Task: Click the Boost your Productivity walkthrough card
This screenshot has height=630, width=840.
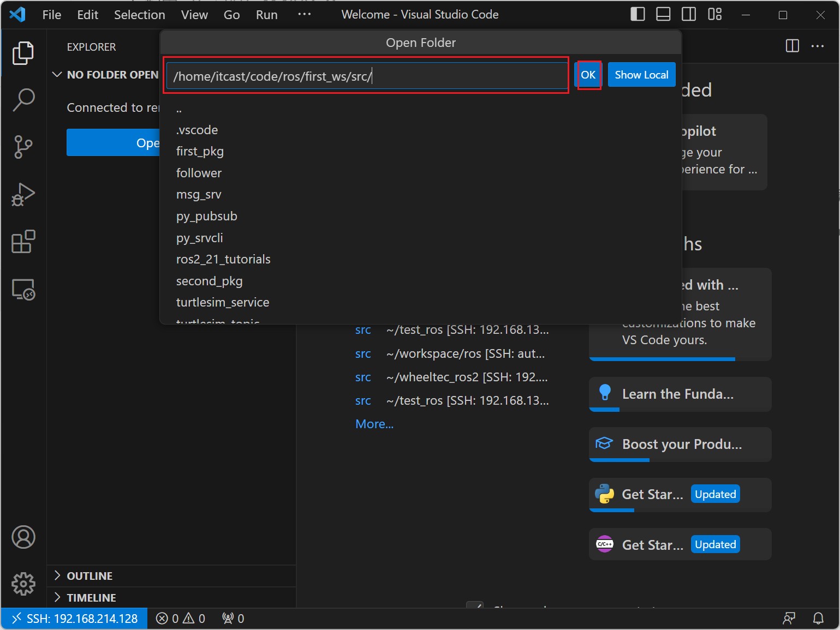Action: [x=680, y=444]
